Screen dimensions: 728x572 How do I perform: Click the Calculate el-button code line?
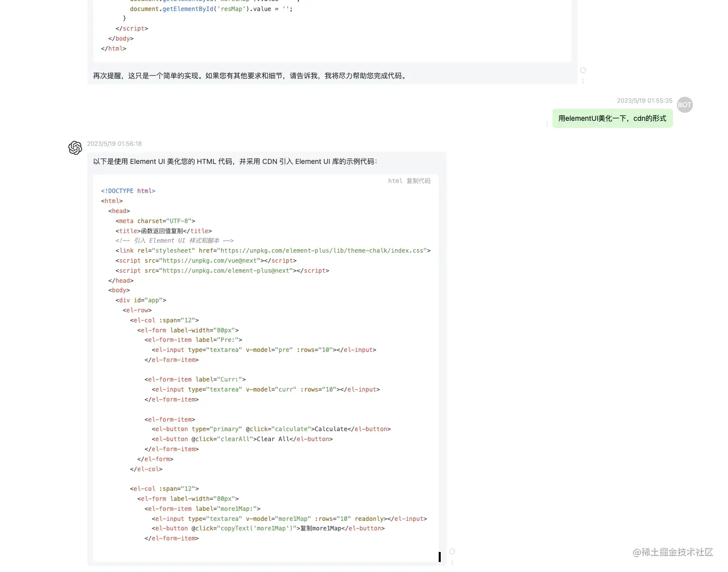pyautogui.click(x=271, y=429)
